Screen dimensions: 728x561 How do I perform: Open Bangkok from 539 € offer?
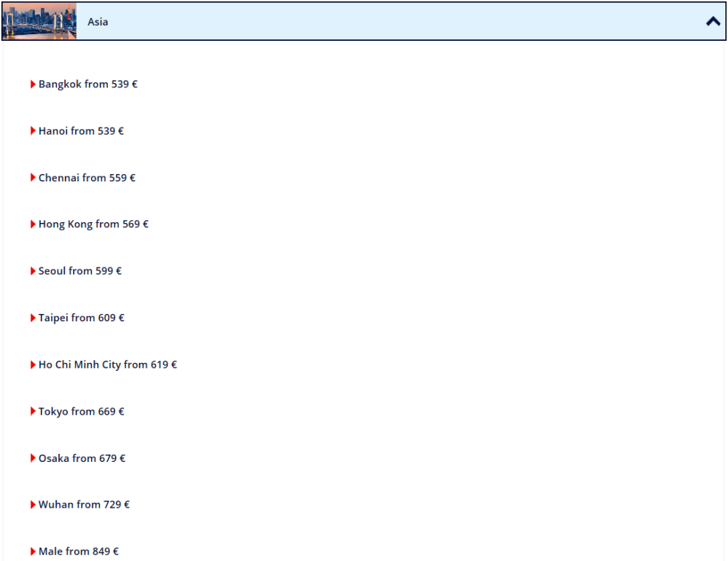(x=87, y=85)
